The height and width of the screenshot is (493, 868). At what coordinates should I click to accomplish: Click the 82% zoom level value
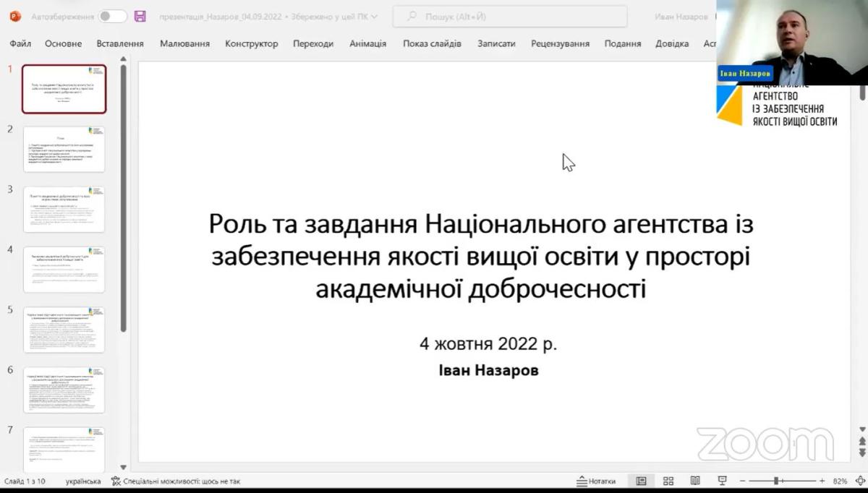tap(840, 481)
